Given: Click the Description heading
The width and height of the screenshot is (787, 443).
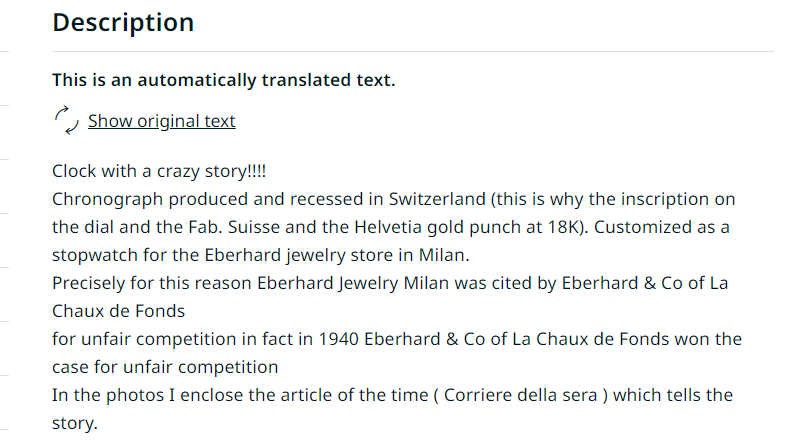Looking at the screenshot, I should 123,22.
